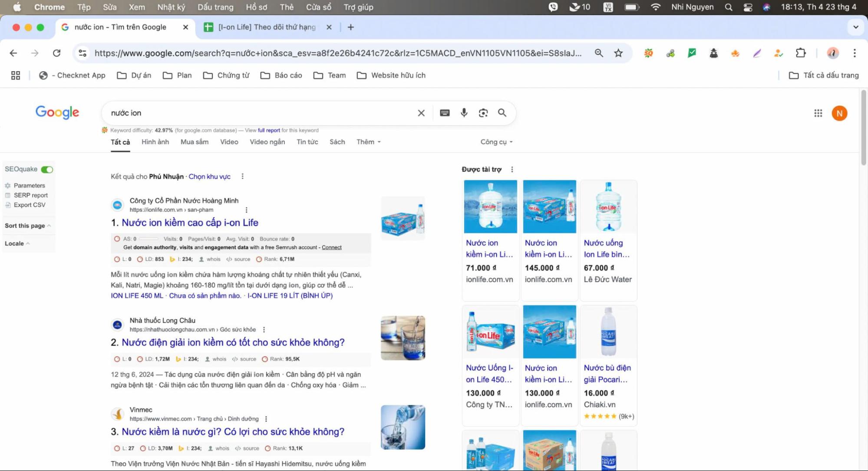The image size is (868, 471).
Task: Open location options menu beside Chọn khu vực
Action: (243, 176)
